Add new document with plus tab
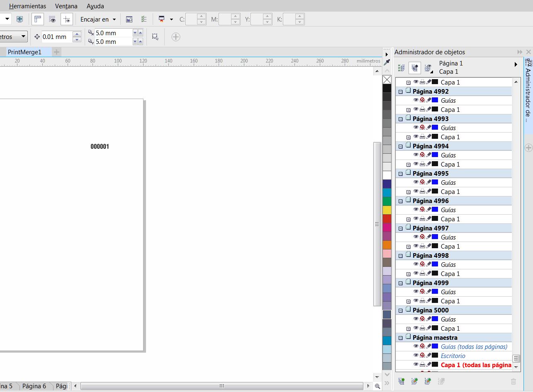Viewport: 533px width, 392px height. point(57,52)
